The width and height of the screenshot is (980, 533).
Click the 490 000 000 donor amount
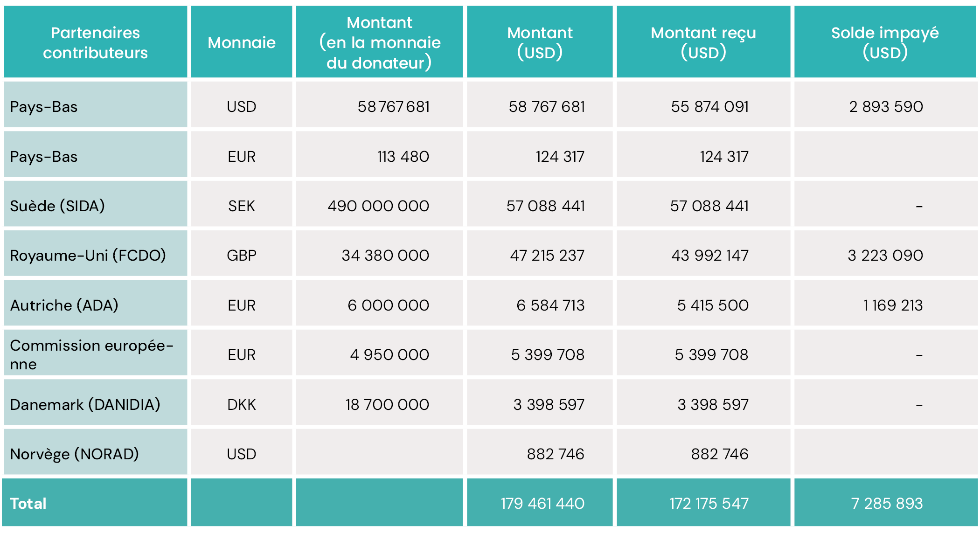click(x=378, y=206)
